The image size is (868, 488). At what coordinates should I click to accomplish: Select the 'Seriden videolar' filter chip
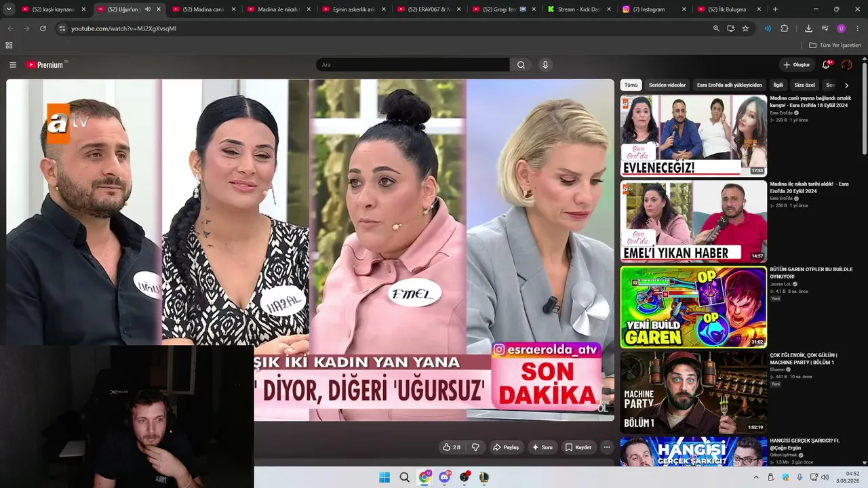point(667,85)
